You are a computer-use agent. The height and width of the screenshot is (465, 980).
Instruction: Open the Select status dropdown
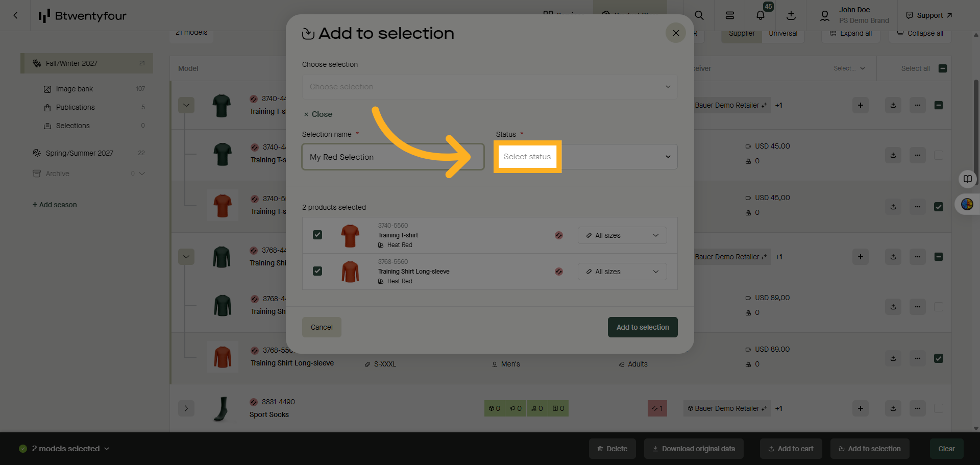point(585,157)
